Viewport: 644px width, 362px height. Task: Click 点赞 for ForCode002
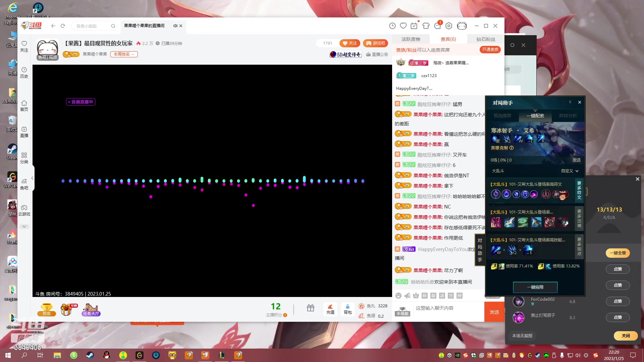tap(618, 301)
